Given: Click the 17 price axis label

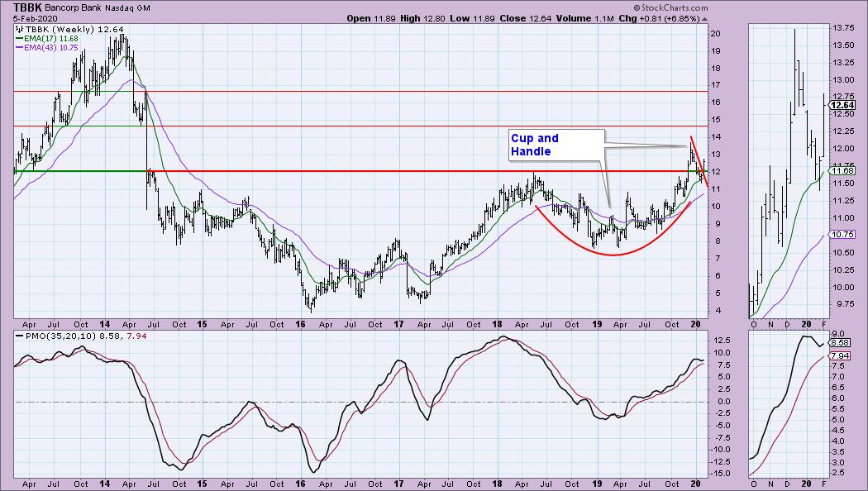Looking at the screenshot, I should pos(715,85).
